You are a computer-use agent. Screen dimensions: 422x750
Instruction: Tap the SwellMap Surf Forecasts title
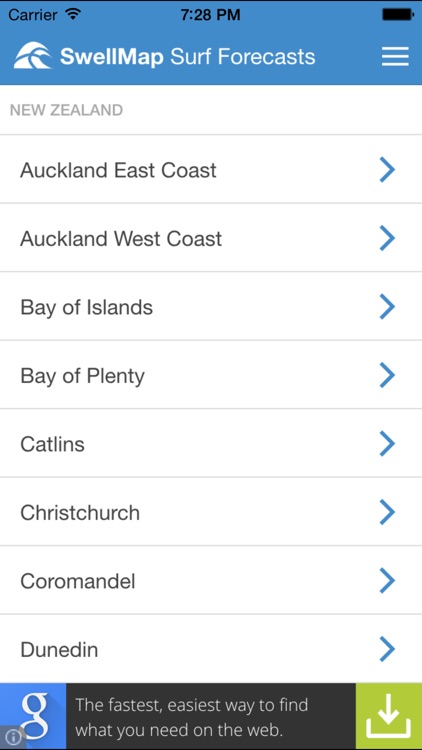(188, 56)
